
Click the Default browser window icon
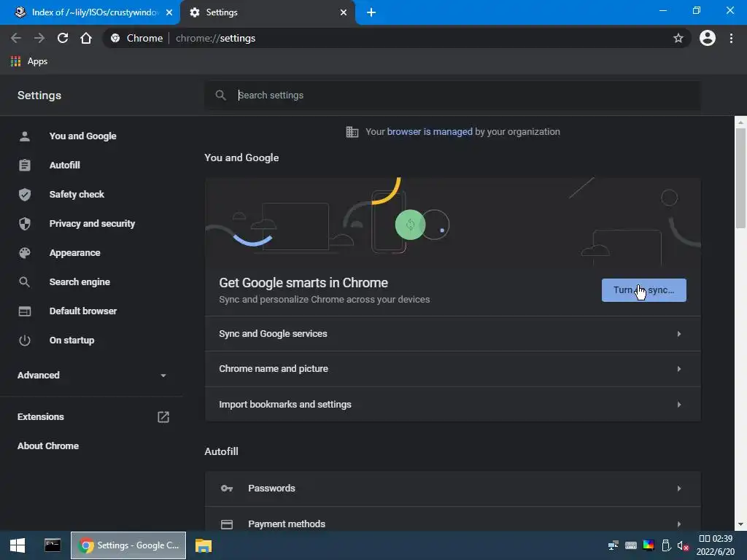25,311
